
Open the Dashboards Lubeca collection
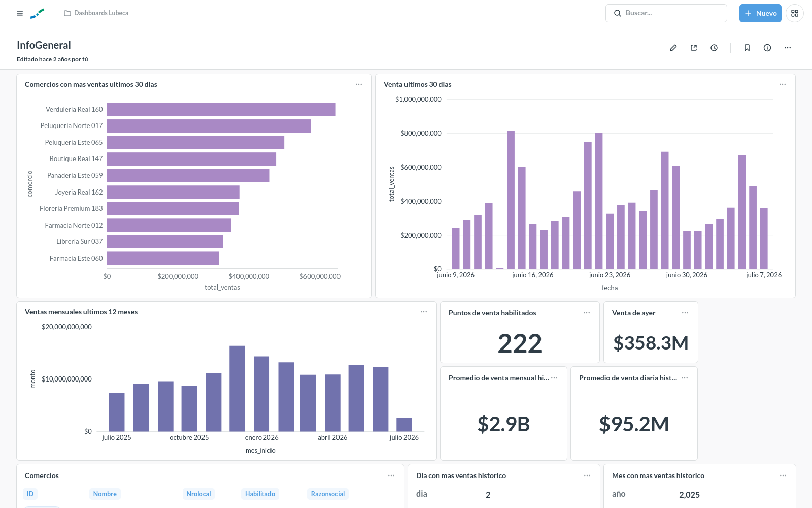(x=96, y=13)
